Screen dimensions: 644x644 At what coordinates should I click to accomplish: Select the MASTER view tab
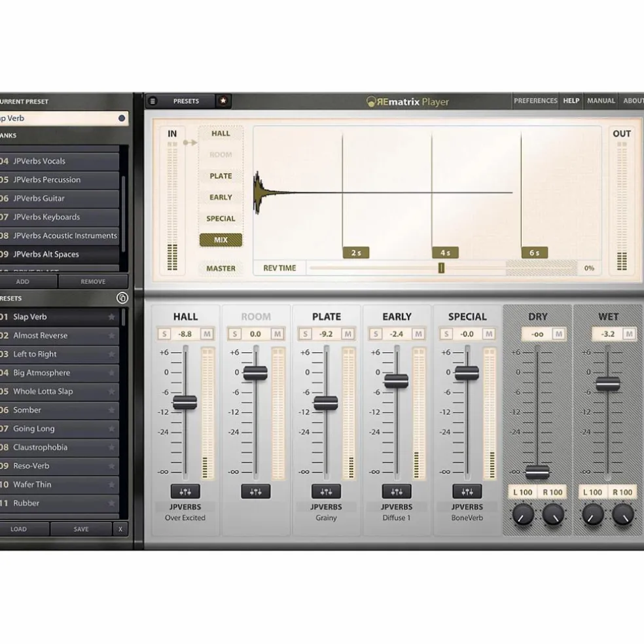pos(221,268)
